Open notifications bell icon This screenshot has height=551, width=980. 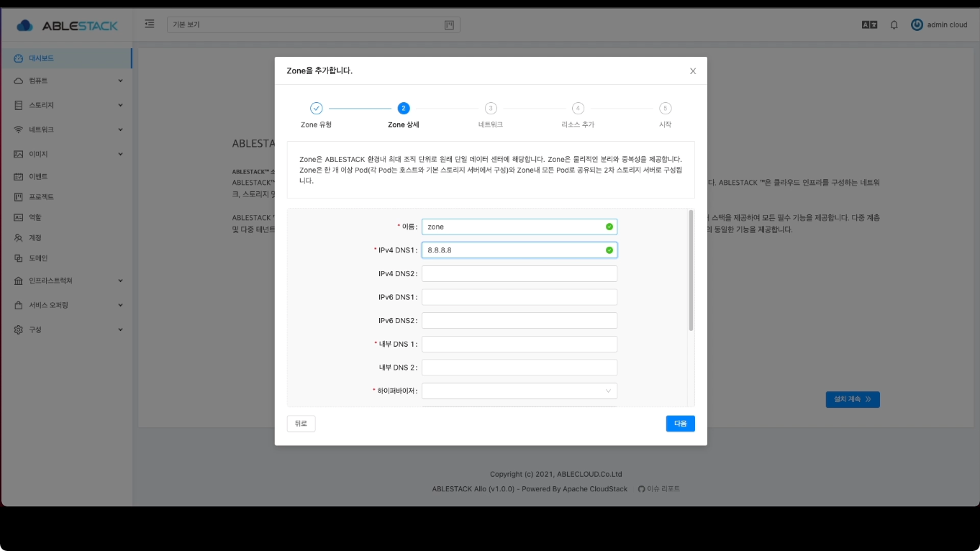tap(894, 24)
